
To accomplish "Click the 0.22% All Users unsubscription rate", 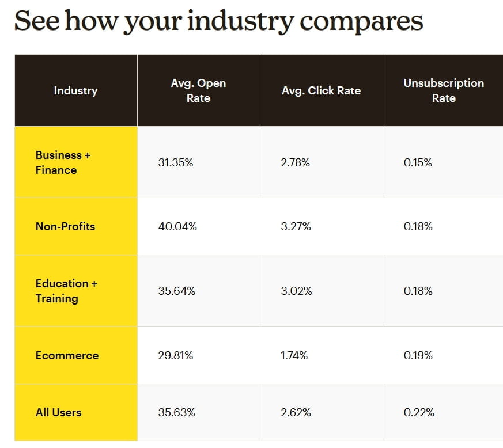I will [419, 413].
